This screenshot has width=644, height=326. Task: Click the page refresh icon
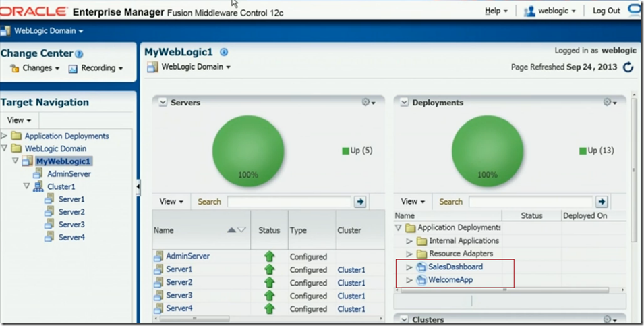tap(628, 67)
